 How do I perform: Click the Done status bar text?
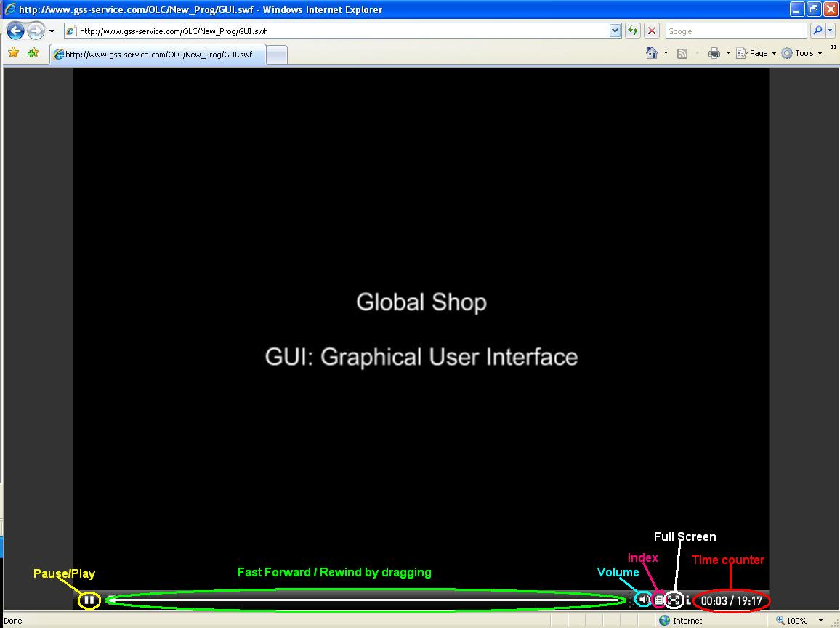pos(13,621)
